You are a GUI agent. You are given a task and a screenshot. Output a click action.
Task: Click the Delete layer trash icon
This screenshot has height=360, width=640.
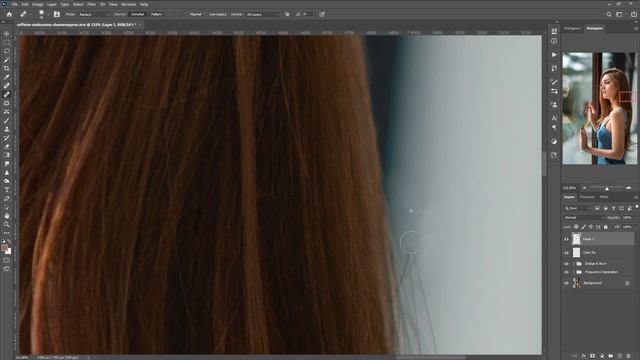pos(629,356)
